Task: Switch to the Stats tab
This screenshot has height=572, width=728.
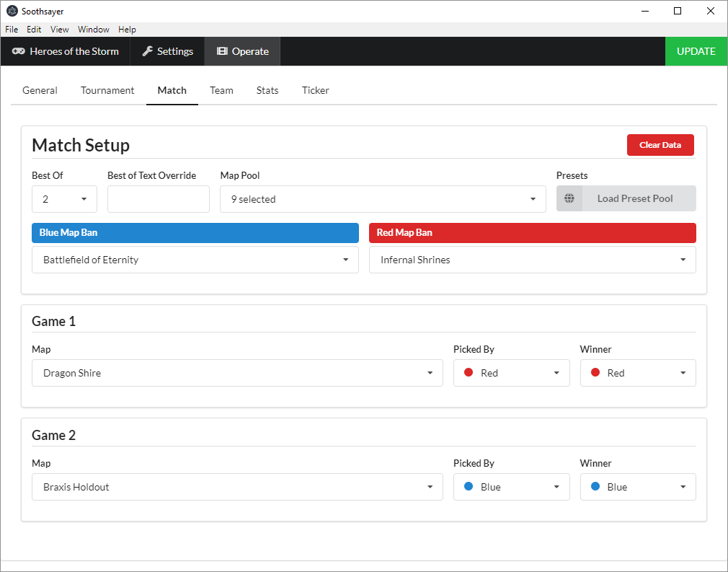Action: pyautogui.click(x=267, y=90)
